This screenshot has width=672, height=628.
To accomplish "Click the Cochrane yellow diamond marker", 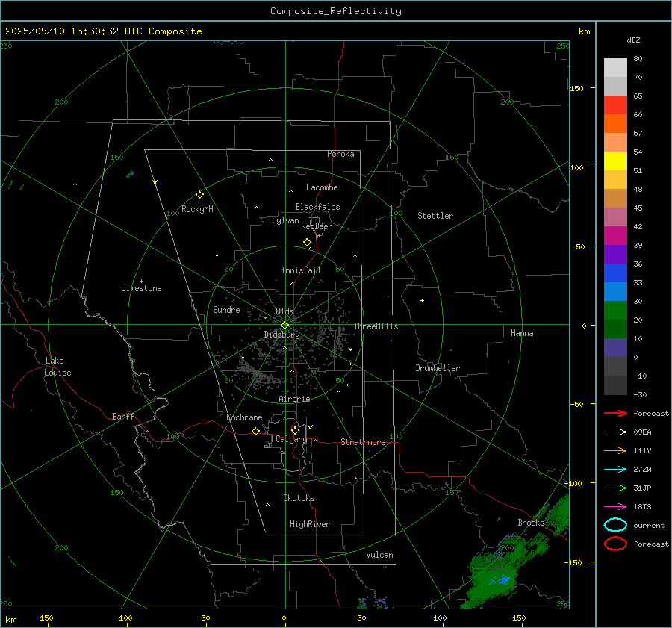I will (255, 432).
